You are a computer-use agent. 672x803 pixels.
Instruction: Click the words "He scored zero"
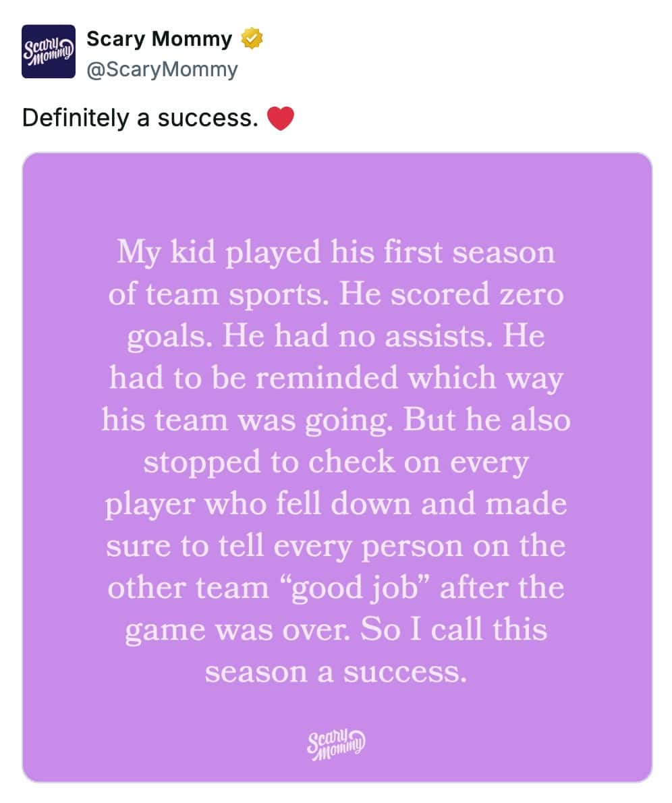click(451, 294)
